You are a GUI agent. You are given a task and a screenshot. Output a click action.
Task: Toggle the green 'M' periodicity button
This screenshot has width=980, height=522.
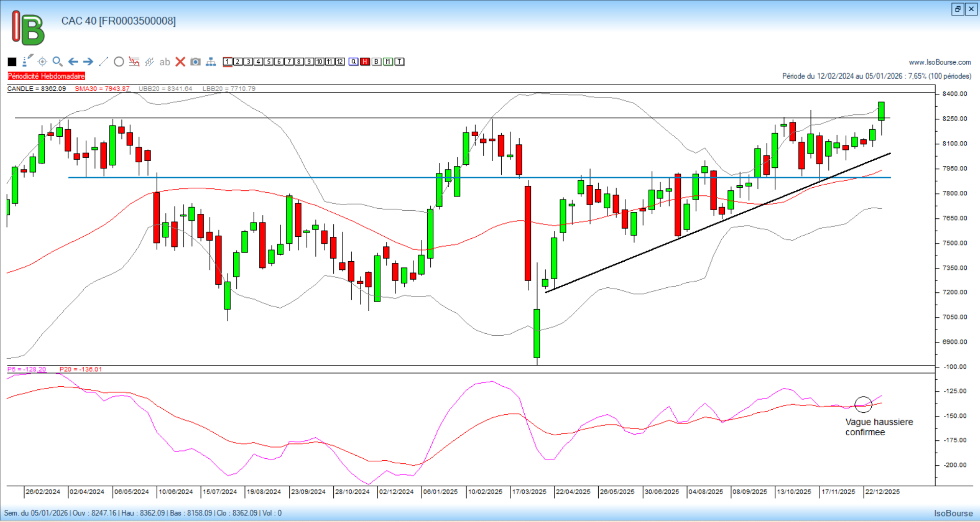click(x=388, y=62)
